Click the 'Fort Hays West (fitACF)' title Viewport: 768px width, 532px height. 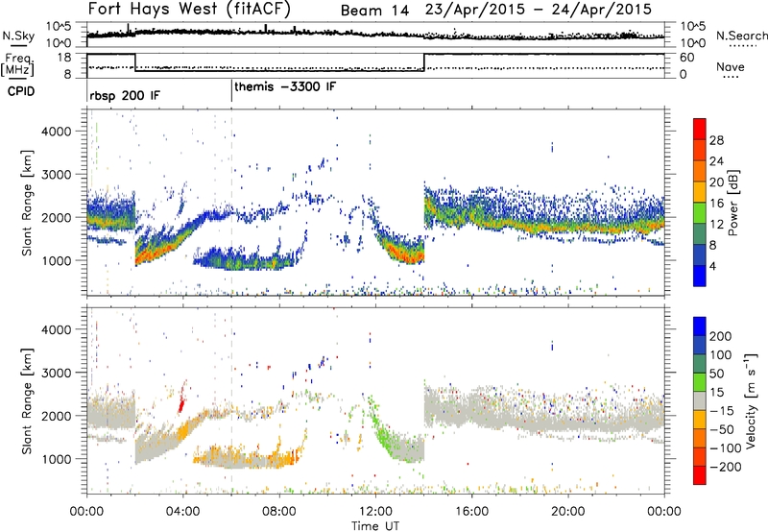pos(189,9)
